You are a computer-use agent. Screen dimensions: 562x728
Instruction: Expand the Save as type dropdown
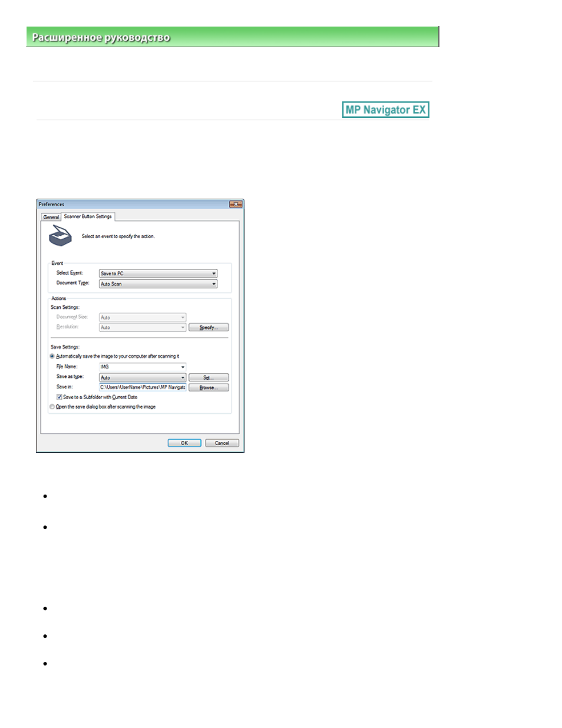pos(143,377)
